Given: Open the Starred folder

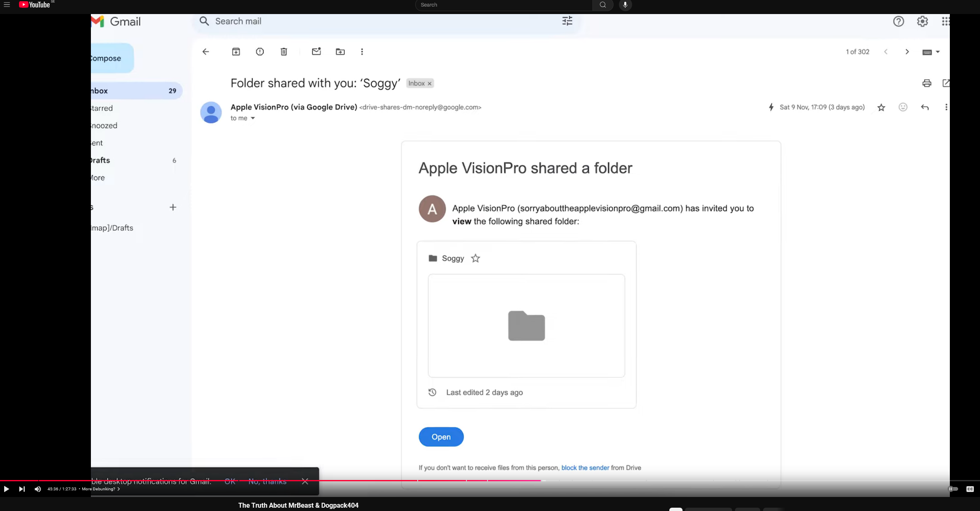Looking at the screenshot, I should [x=136, y=108].
